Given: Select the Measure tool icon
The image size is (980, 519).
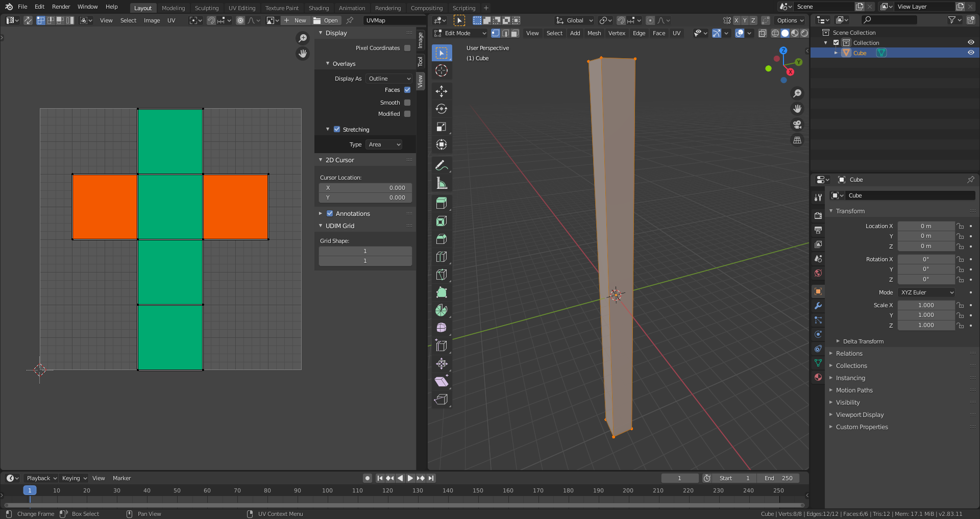Looking at the screenshot, I should (442, 183).
